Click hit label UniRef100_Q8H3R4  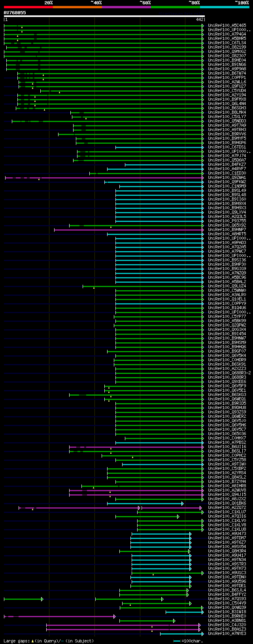(x=227, y=551)
